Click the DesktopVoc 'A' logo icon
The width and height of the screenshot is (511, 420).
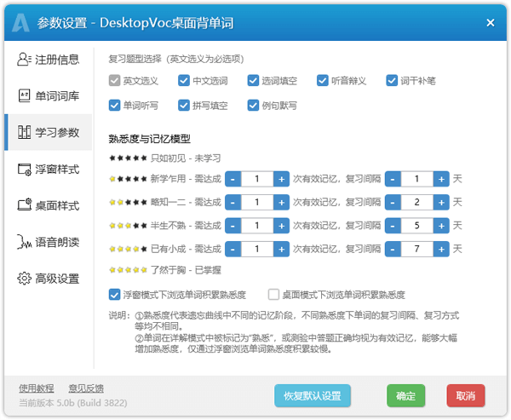[x=20, y=23]
